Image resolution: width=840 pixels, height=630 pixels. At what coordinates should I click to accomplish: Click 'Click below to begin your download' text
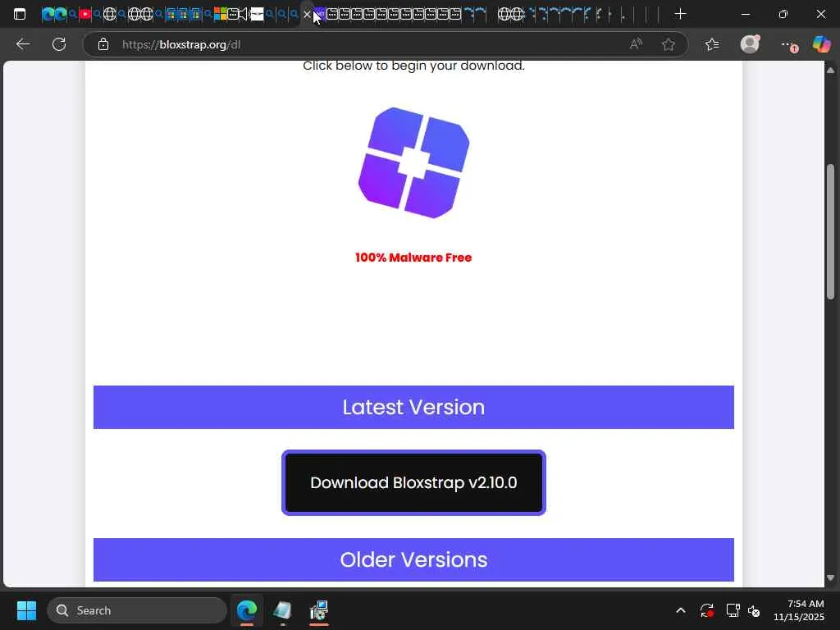coord(413,66)
